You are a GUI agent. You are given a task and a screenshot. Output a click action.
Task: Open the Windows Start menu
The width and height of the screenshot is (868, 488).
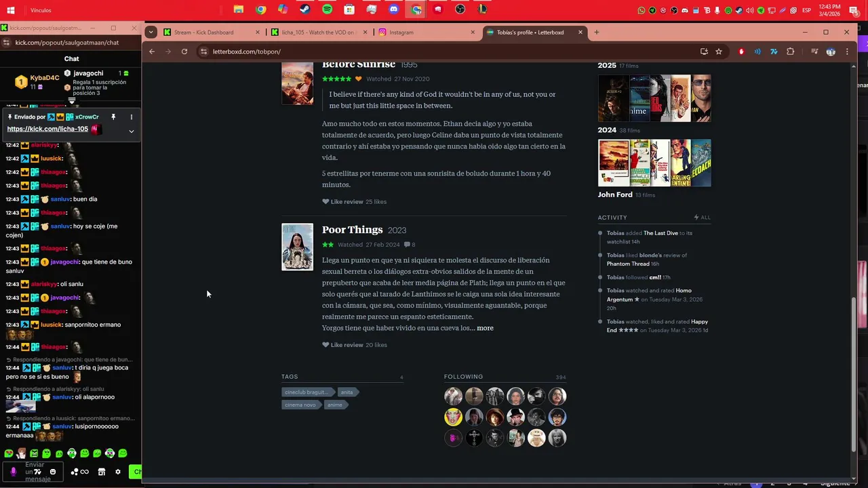pos(10,10)
